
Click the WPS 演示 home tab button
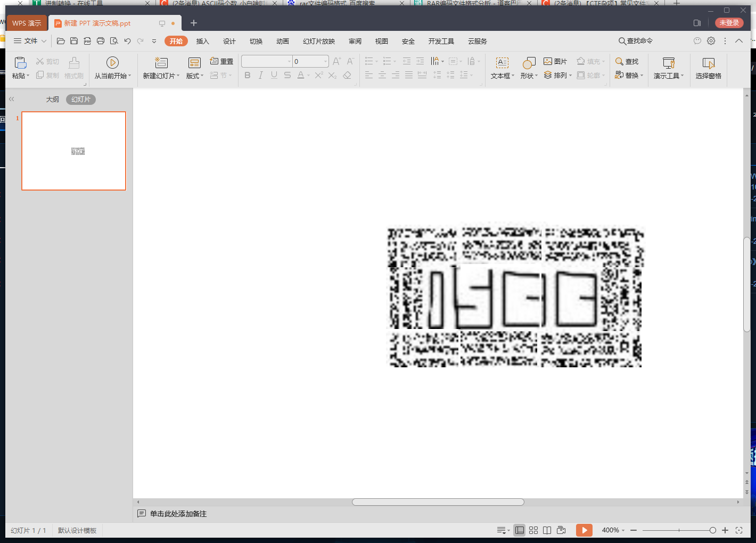pyautogui.click(x=27, y=23)
